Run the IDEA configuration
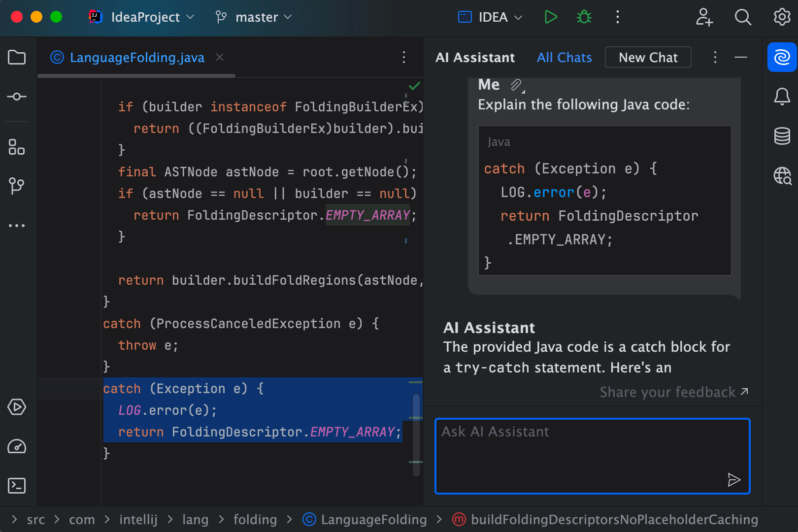Image resolution: width=798 pixels, height=532 pixels. point(550,17)
